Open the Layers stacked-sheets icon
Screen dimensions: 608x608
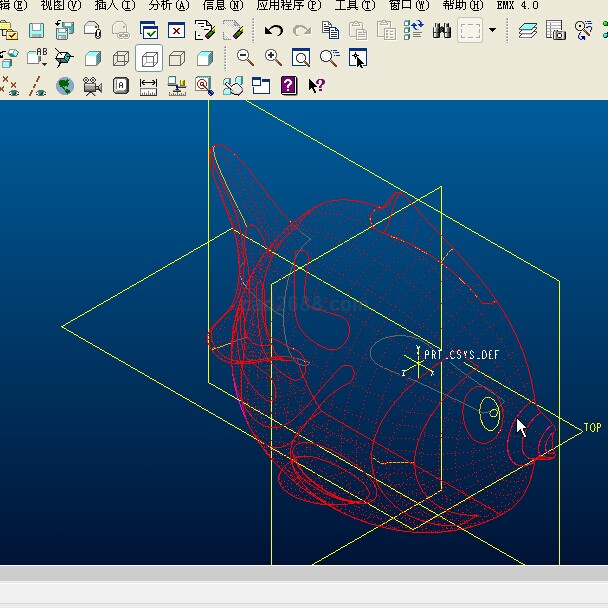[528, 31]
